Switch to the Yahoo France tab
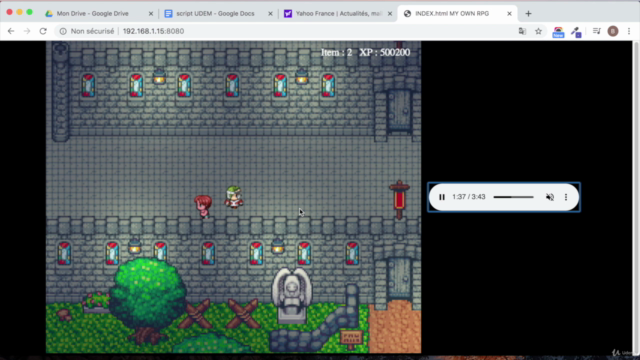640x360 pixels. click(x=338, y=13)
